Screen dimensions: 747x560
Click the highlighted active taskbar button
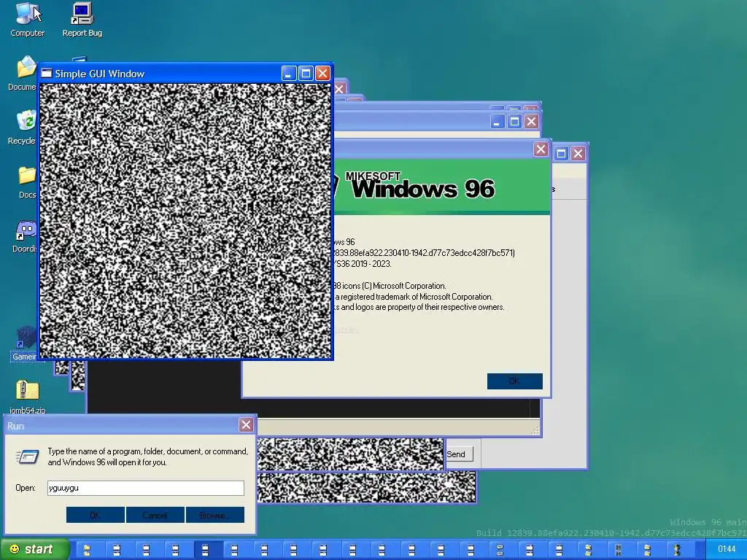pos(205,550)
